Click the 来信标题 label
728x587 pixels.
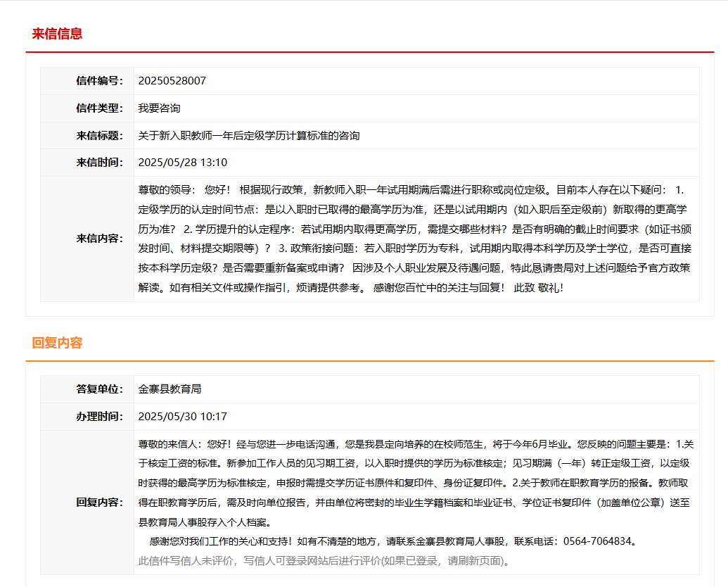pyautogui.click(x=99, y=136)
